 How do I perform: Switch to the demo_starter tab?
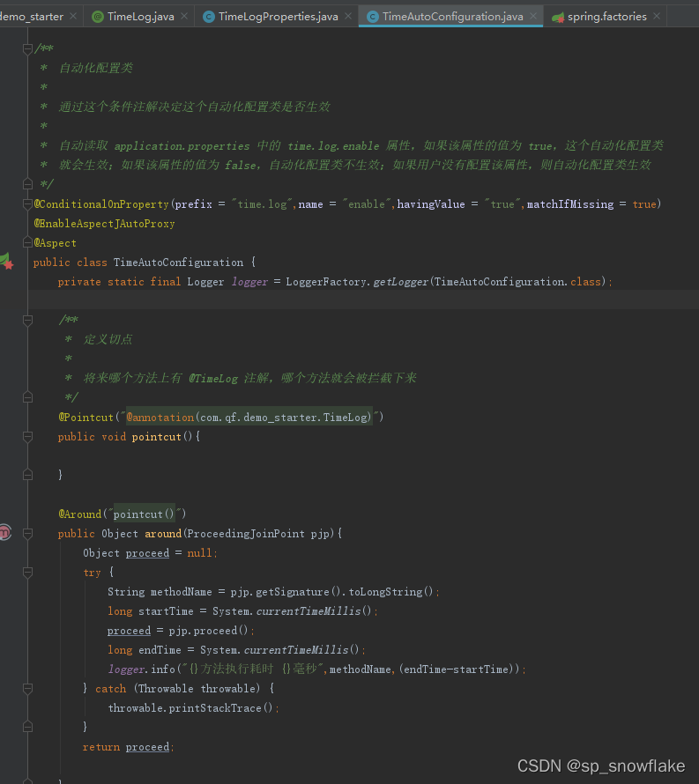pos(31,17)
